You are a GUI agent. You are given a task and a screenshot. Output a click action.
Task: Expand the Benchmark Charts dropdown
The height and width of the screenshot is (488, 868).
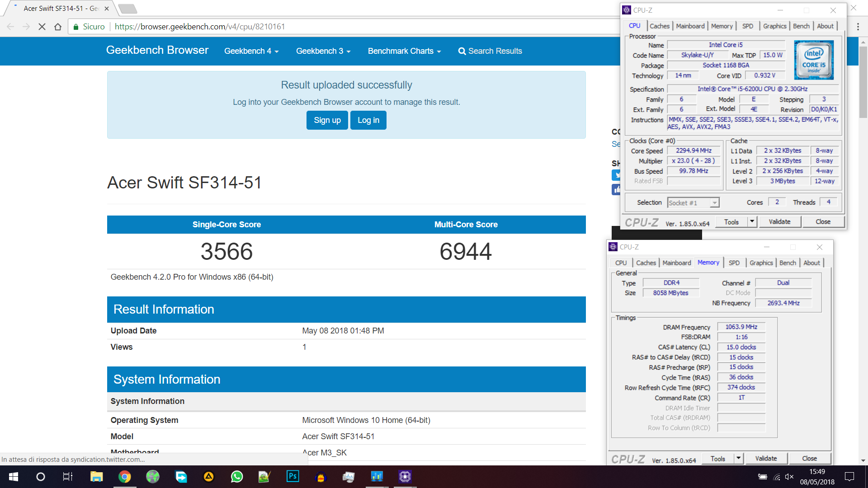pyautogui.click(x=404, y=51)
